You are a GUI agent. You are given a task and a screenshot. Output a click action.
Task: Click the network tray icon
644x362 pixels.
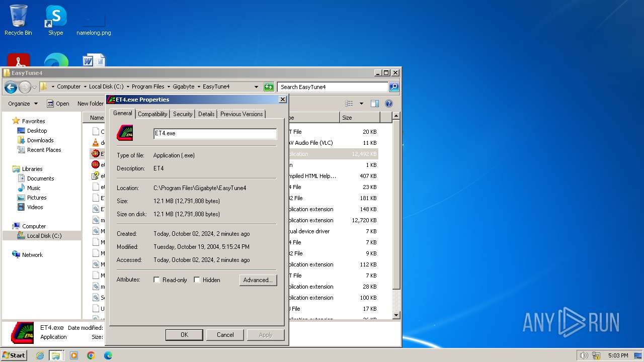click(596, 355)
